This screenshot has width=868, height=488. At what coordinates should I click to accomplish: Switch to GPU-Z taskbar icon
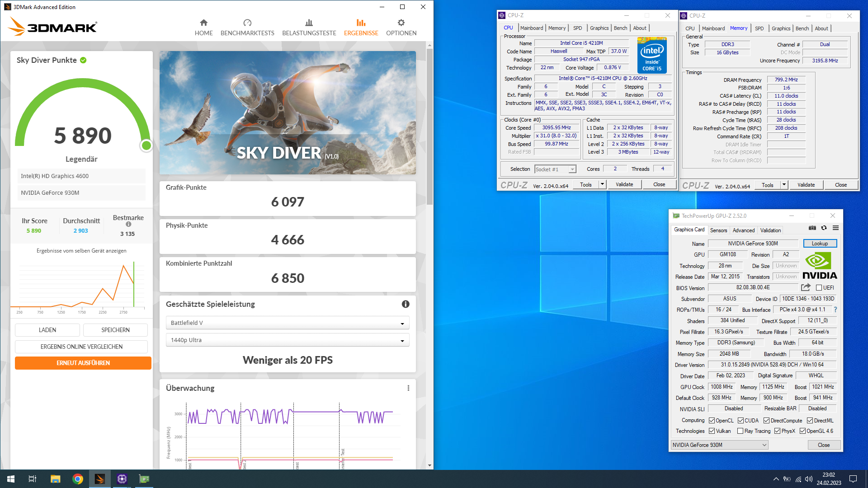coord(144,479)
